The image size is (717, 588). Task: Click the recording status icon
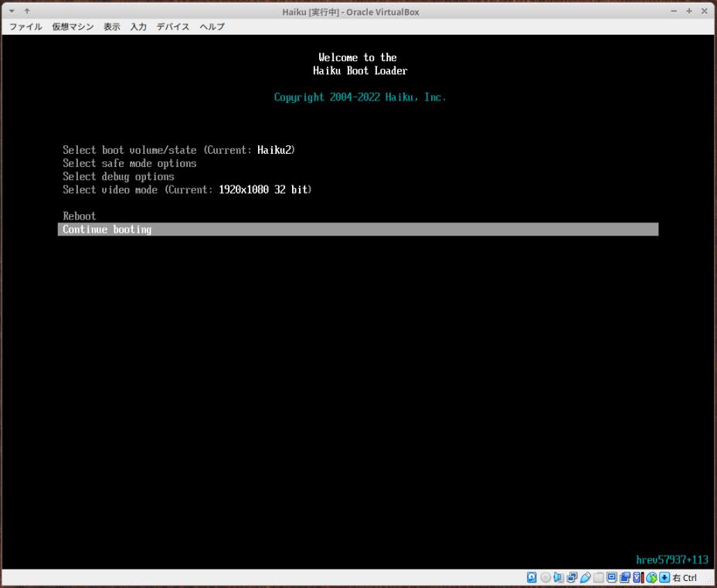click(x=625, y=577)
